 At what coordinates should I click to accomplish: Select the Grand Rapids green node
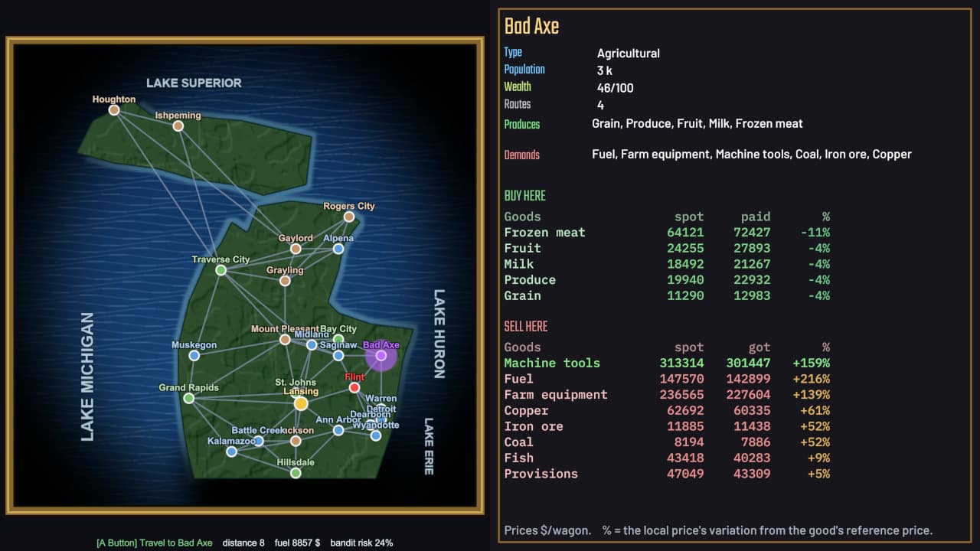(188, 399)
